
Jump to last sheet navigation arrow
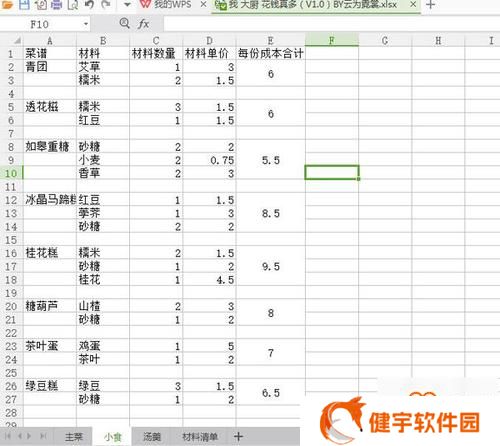43,436
